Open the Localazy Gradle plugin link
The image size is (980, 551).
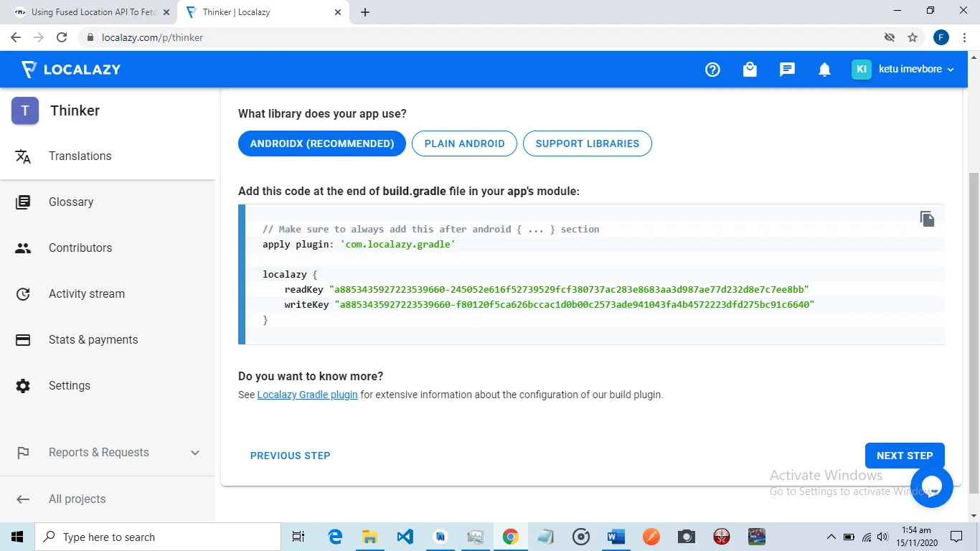(308, 395)
